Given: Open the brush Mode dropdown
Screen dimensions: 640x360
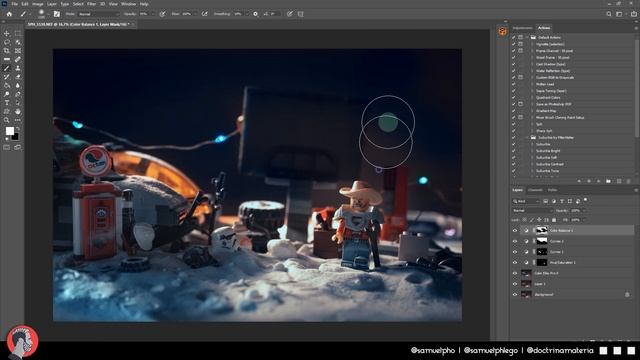Looking at the screenshot, I should [98, 14].
